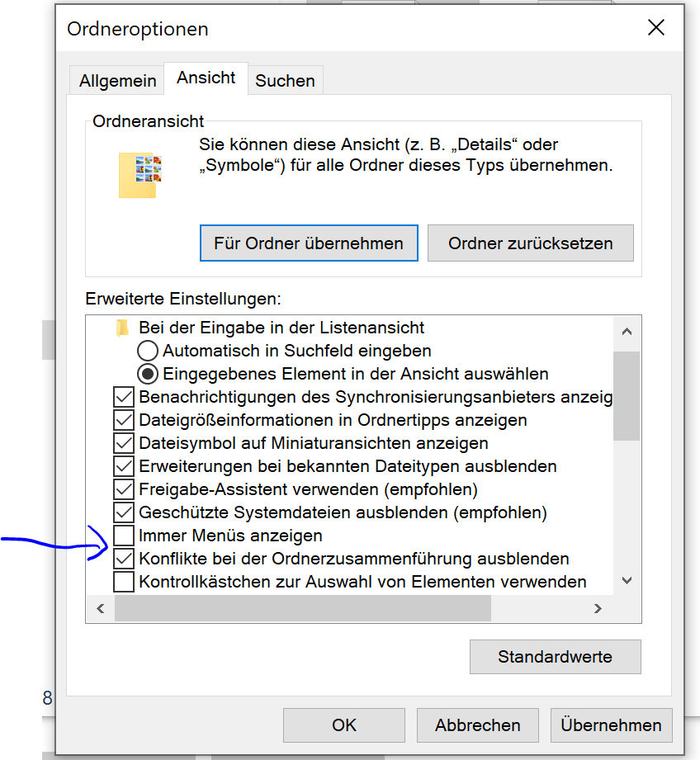Click scroll right arrow in settings list
700x760 pixels.
(598, 608)
